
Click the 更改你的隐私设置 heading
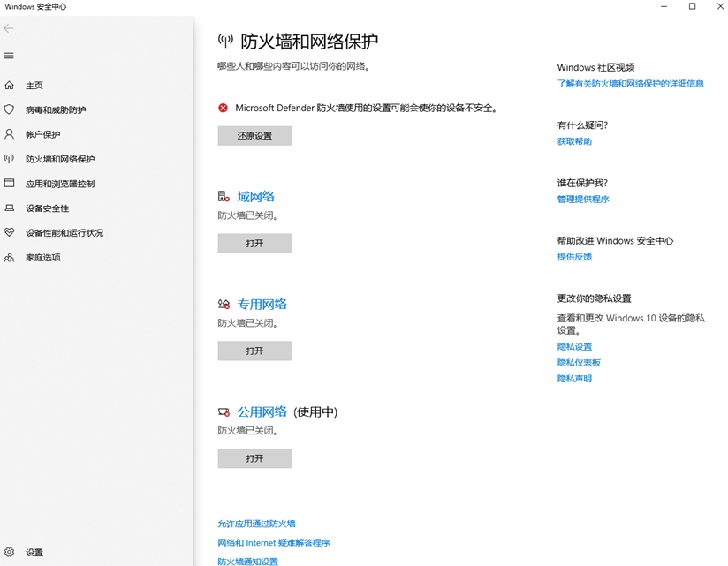point(595,298)
